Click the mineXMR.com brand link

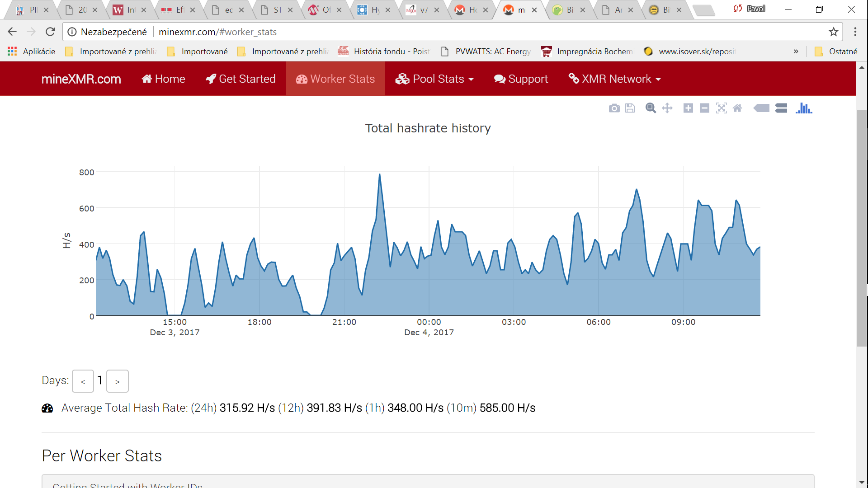click(81, 79)
